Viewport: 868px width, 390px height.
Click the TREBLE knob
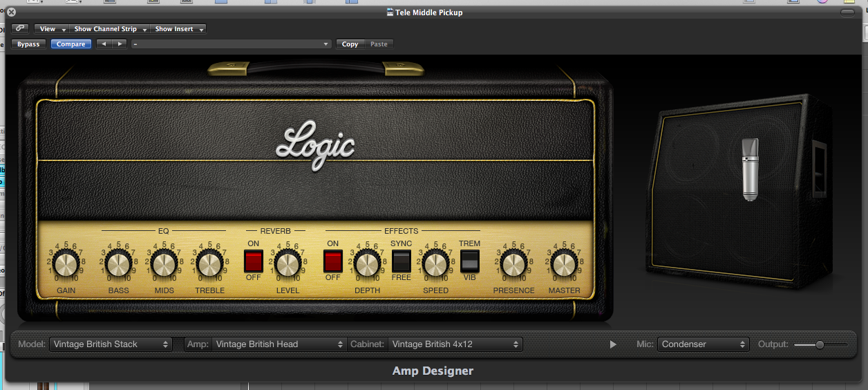(209, 264)
